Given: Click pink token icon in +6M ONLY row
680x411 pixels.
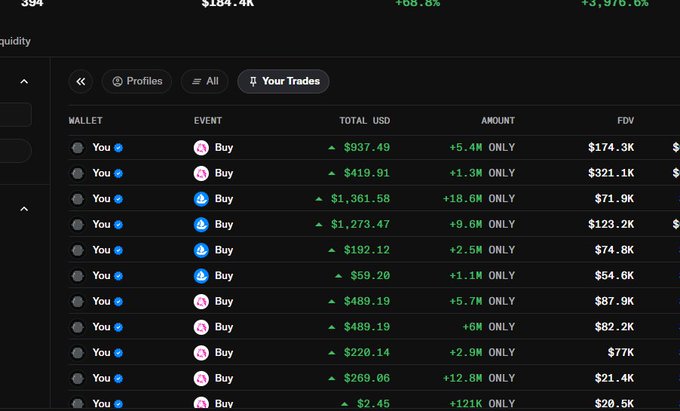Looking at the screenshot, I should tap(201, 327).
